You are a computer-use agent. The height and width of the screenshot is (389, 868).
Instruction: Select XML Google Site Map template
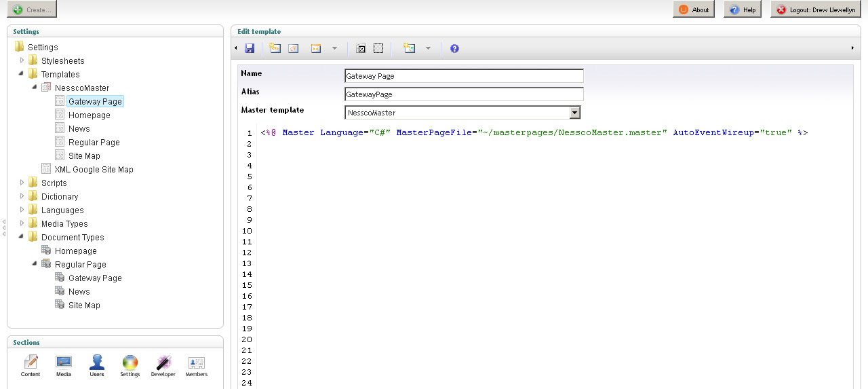point(94,170)
